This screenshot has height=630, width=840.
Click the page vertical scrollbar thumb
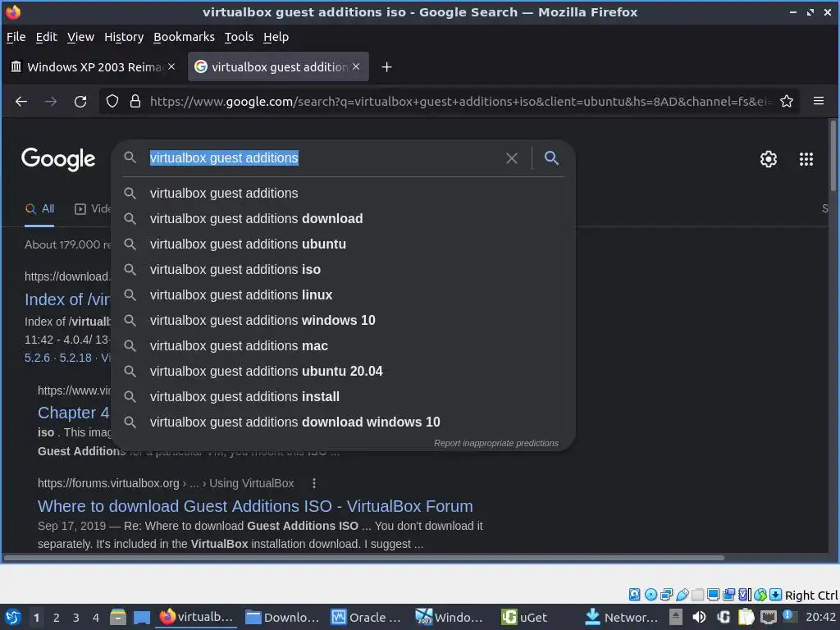(833, 155)
